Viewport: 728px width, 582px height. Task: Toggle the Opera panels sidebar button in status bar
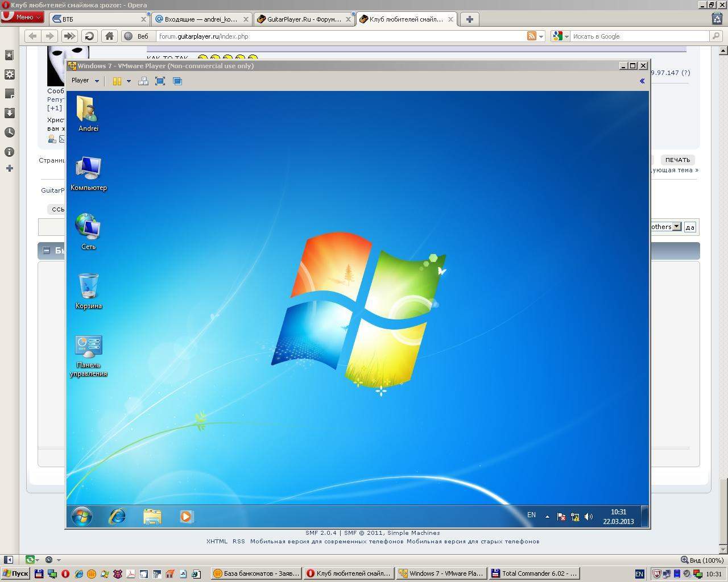[x=9, y=560]
